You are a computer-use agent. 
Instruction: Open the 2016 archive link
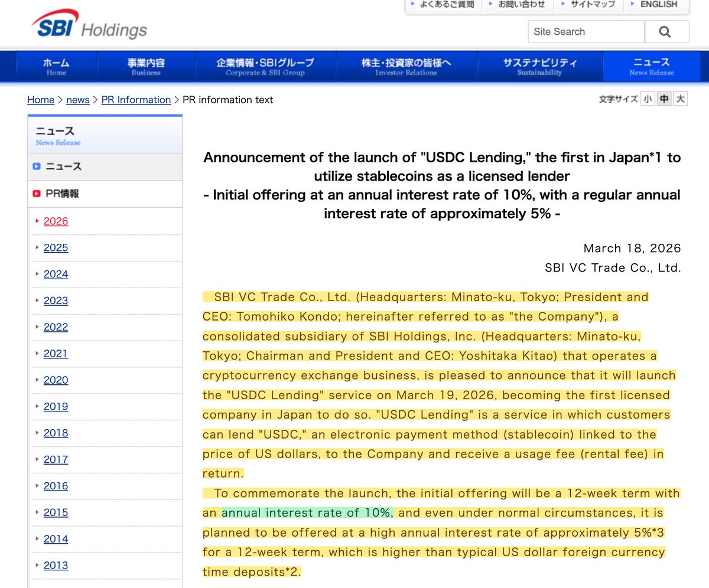[56, 486]
